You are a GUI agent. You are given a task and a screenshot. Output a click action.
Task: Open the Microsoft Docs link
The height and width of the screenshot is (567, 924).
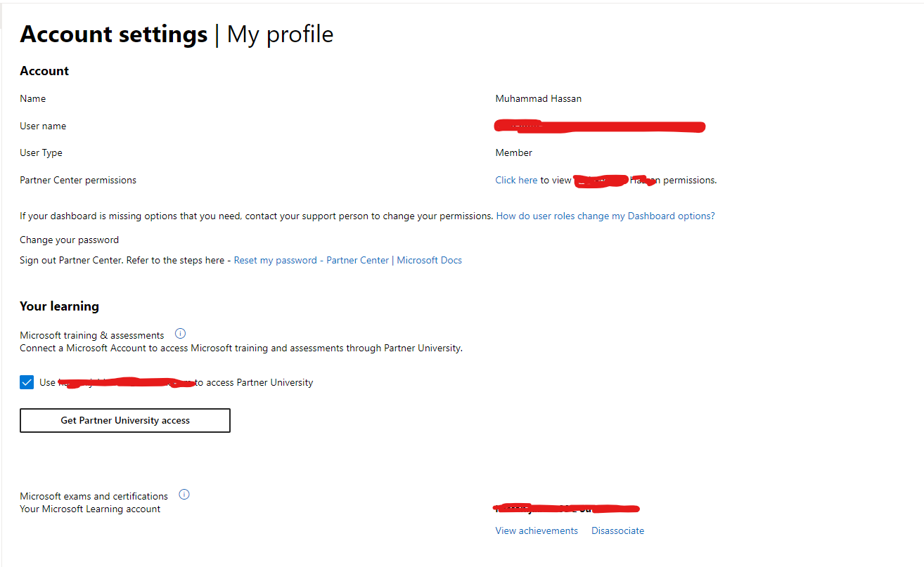click(429, 259)
